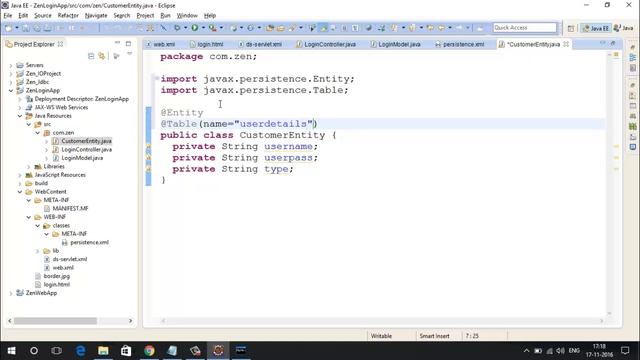Collapse the ZenLoginApp project node
Viewport: 640px width, 360px height.
point(11,91)
